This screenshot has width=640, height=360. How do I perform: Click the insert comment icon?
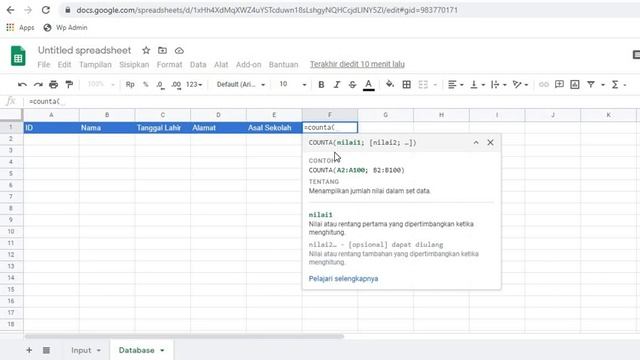click(559, 84)
